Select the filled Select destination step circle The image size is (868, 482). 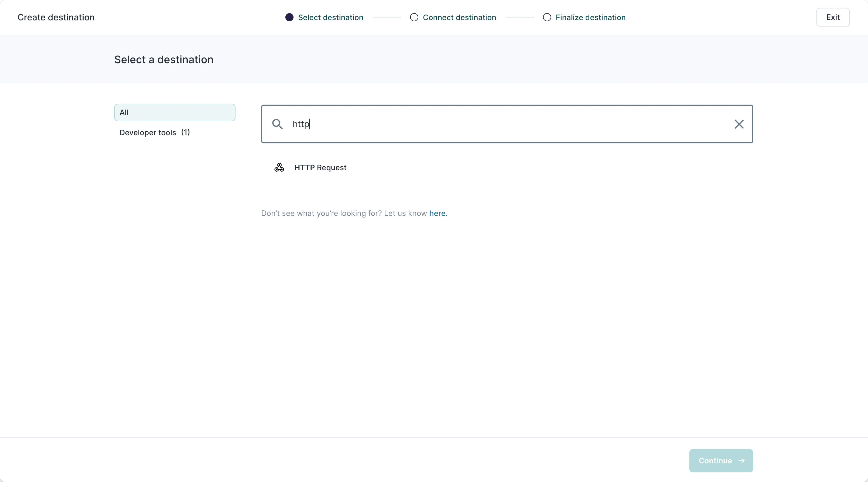(x=289, y=17)
